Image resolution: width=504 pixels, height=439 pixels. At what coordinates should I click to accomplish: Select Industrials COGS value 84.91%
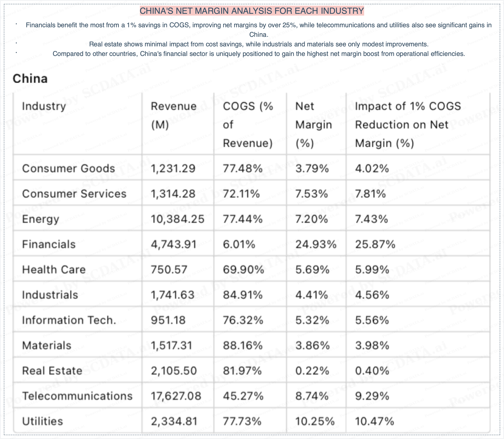(x=243, y=295)
